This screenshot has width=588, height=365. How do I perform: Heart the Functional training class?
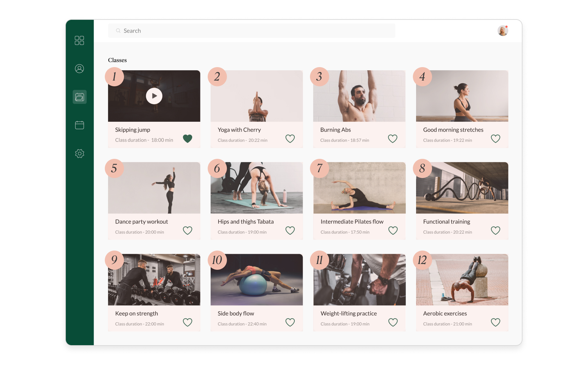click(x=495, y=230)
